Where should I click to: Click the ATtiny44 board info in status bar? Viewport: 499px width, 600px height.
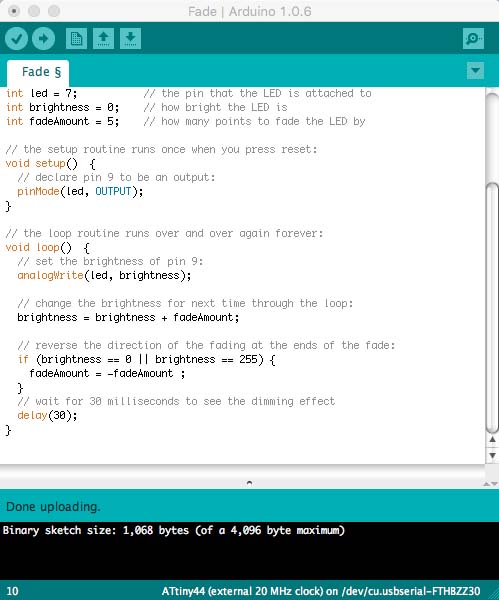point(321,591)
